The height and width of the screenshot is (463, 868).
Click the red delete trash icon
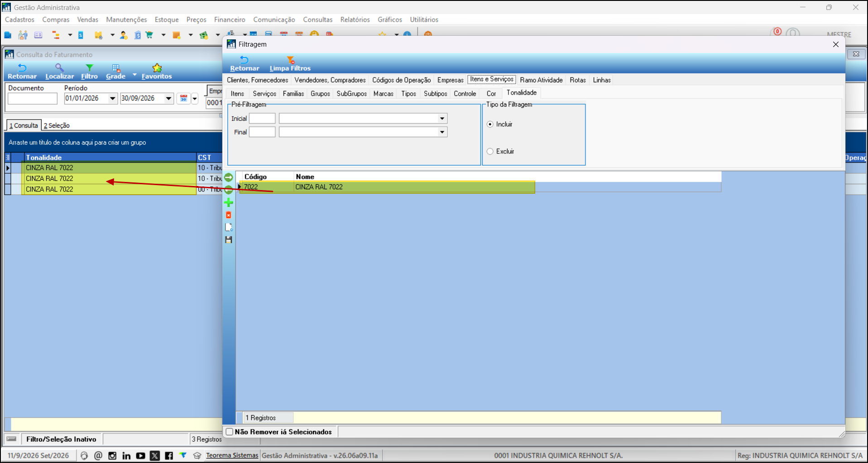[x=229, y=215]
